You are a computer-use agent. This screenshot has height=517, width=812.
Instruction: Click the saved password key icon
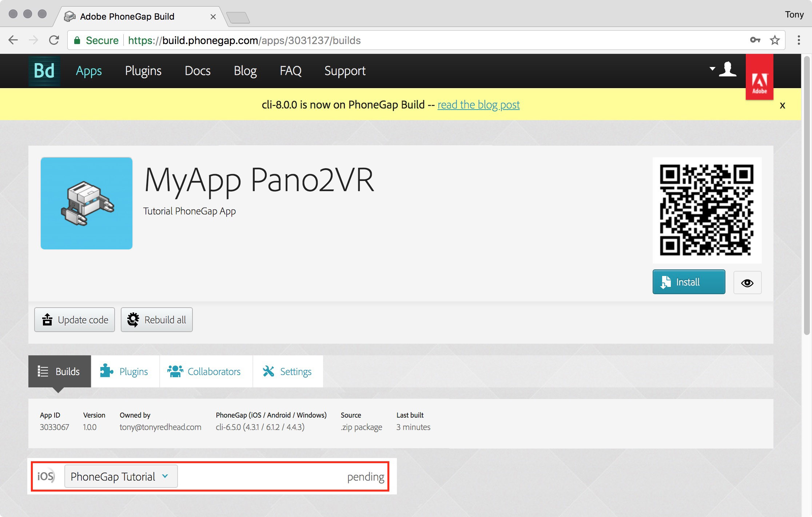[x=755, y=40]
